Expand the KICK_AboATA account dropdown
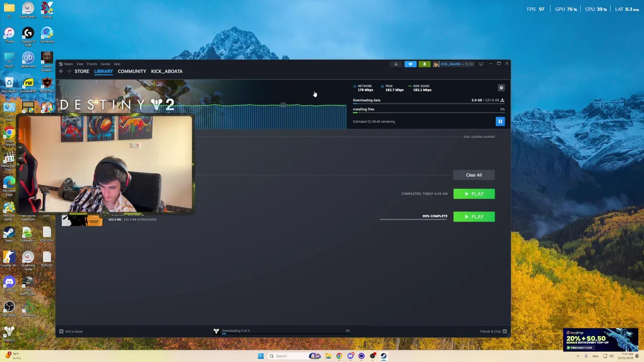Viewport: 644px width, 362px height. coord(453,64)
